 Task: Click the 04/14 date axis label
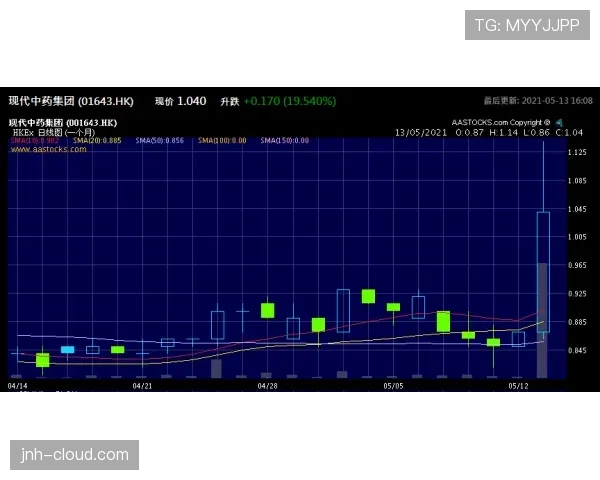pyautogui.click(x=18, y=386)
